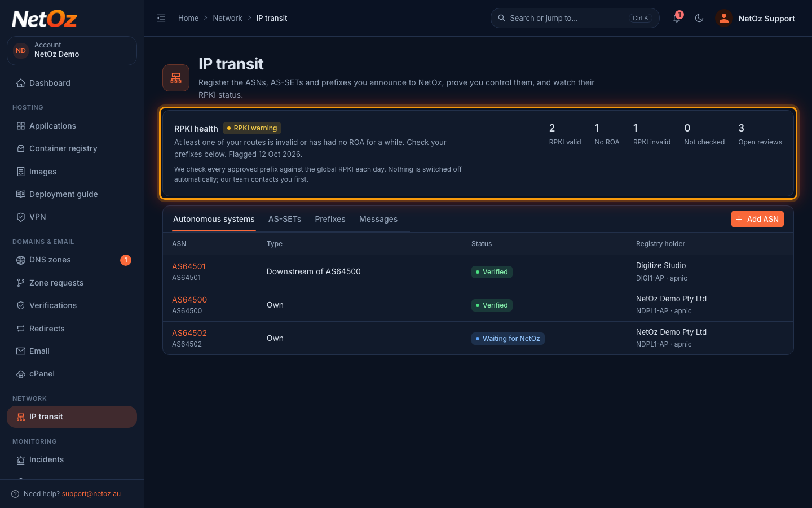Toggle dark mode moon icon
The image size is (812, 508).
(x=699, y=18)
